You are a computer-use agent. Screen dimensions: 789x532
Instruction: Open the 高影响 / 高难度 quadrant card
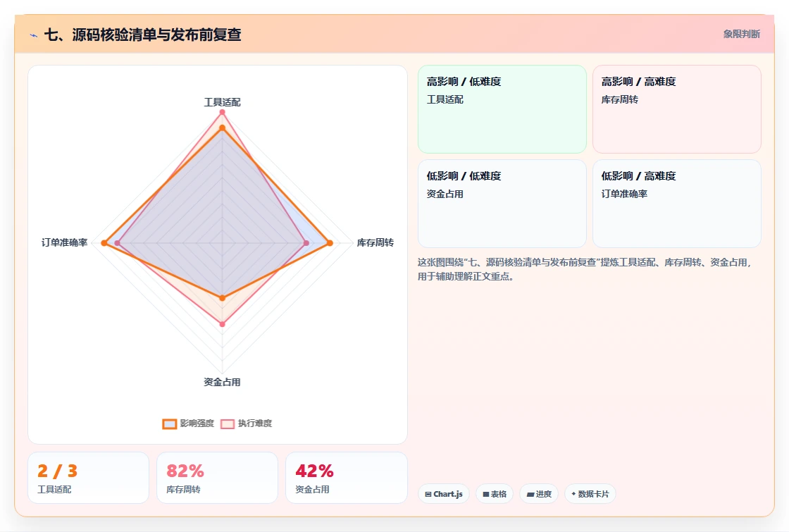677,109
